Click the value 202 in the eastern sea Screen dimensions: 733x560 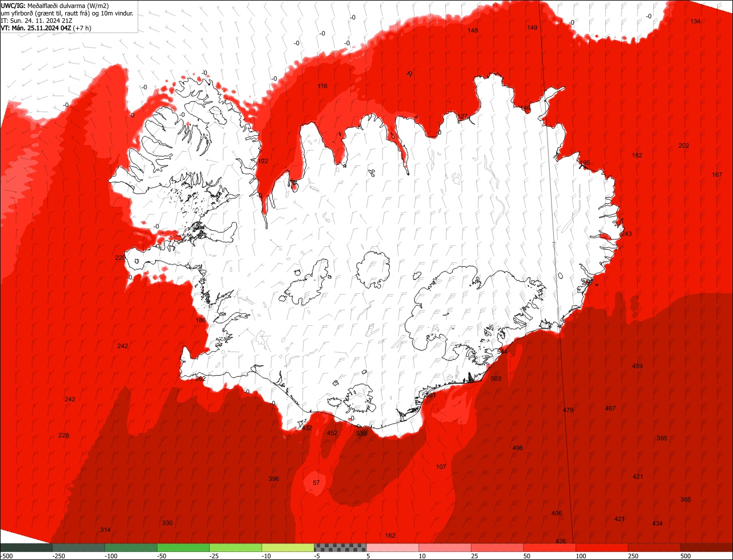pos(684,145)
